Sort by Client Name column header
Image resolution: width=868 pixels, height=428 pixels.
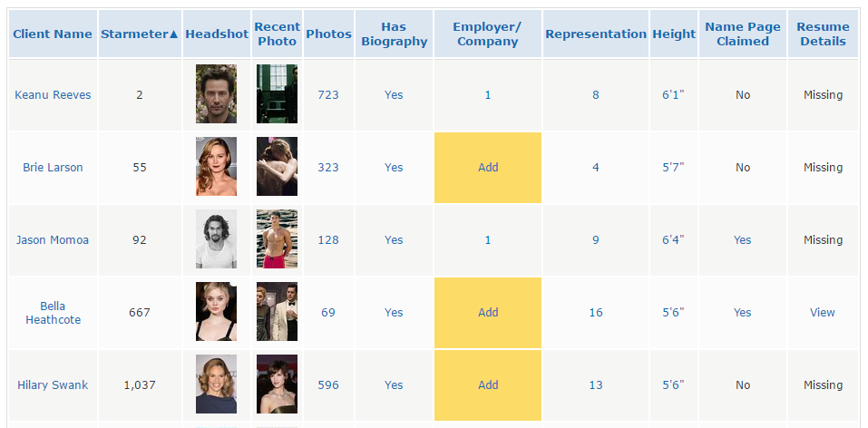(53, 34)
